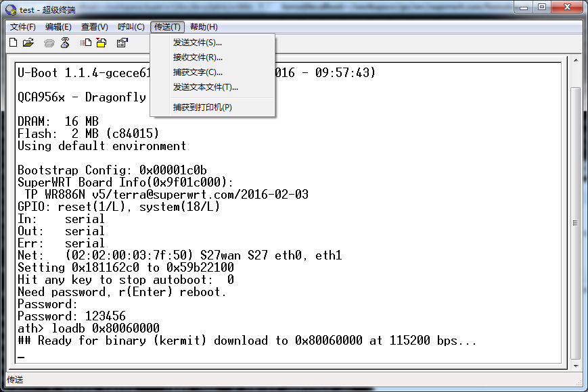
Task: Click '## Ready for binary (kermit) download' line
Action: [248, 341]
